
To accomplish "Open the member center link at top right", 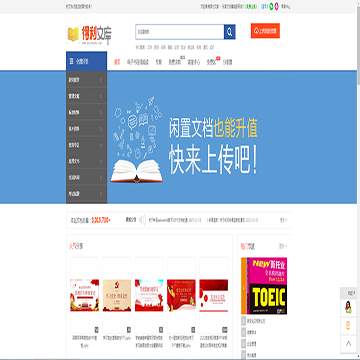I will 286,6.
